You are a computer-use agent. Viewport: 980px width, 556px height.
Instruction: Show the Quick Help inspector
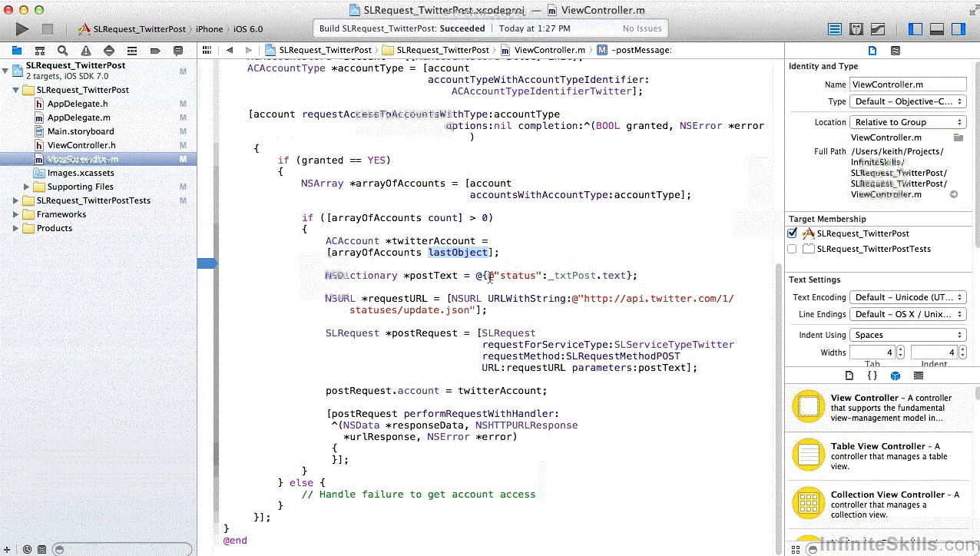pyautogui.click(x=895, y=51)
